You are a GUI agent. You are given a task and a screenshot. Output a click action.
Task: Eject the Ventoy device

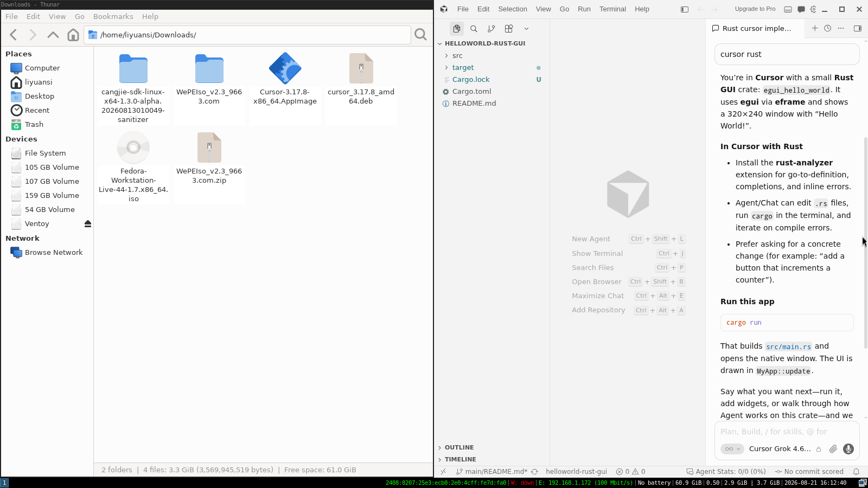click(88, 223)
